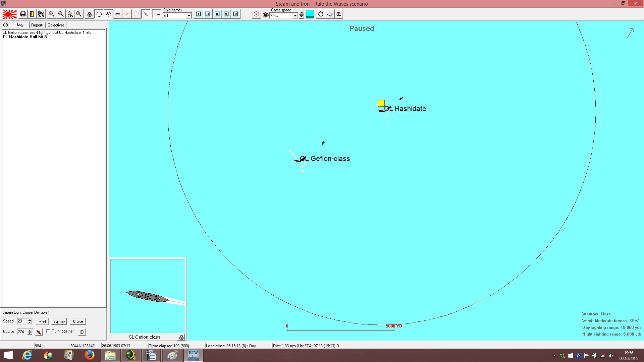The height and width of the screenshot is (362, 644).
Task: Click the Sq max speed button
Action: coord(59,321)
